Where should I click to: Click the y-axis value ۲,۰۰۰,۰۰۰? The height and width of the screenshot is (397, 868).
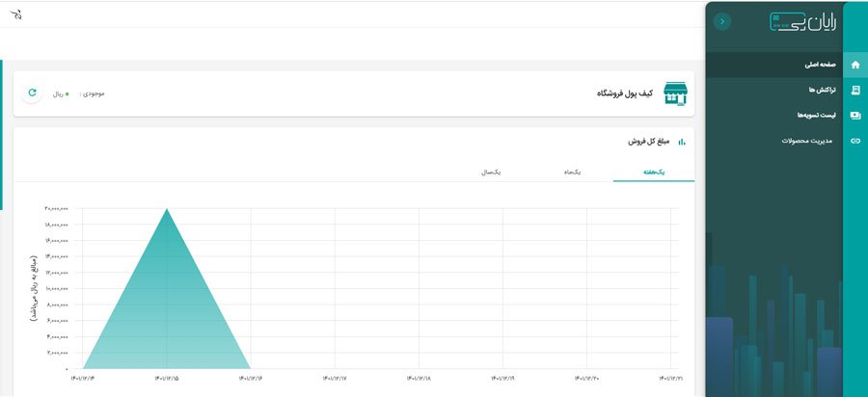[58, 353]
